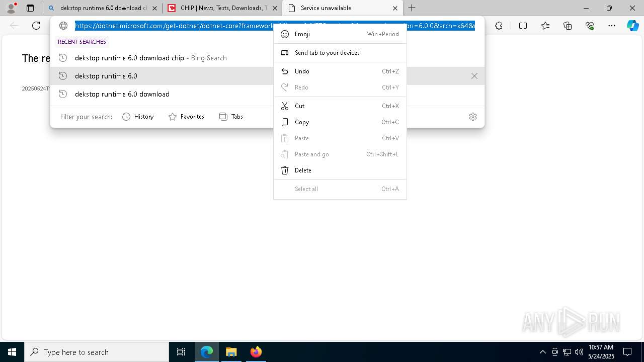Open the Edge profile icon
Viewport: 644px width, 362px height.
(11, 8)
